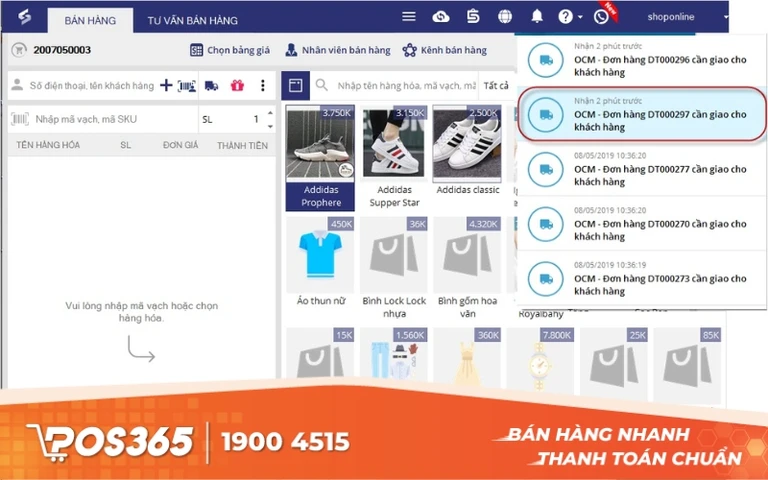The image size is (768, 480).
Task: Add new customer with plus icon
Action: pyautogui.click(x=166, y=85)
